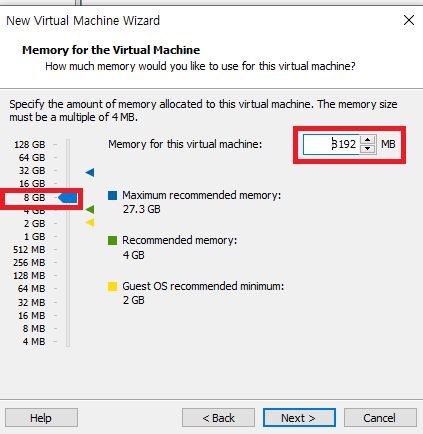Click the green Recommended memory legend square
This screenshot has height=434, width=423.
(113, 240)
